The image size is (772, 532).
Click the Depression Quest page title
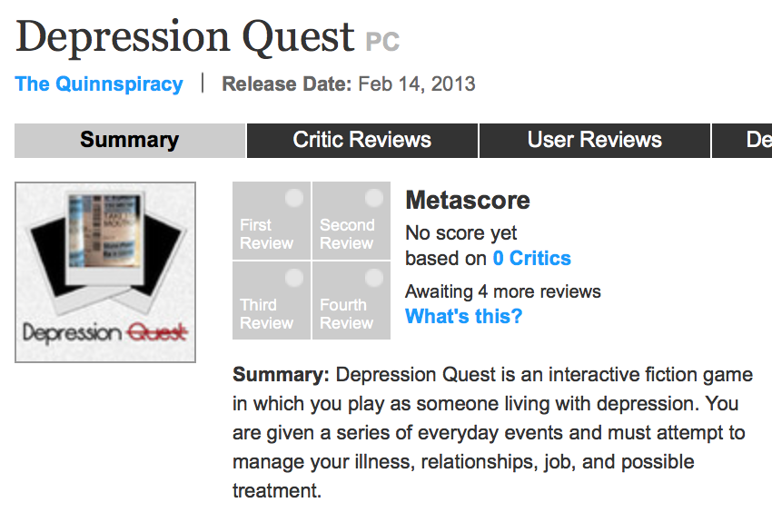(x=185, y=37)
